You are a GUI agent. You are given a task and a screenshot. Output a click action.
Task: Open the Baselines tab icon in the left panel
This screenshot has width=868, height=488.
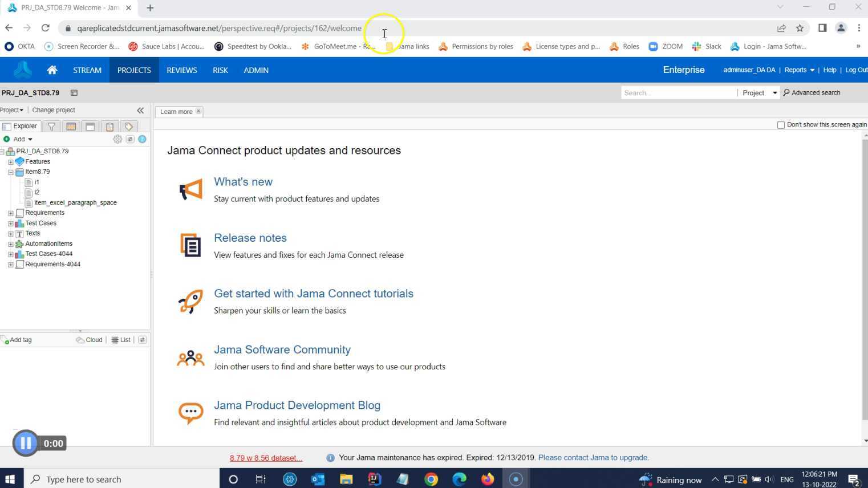pyautogui.click(x=90, y=127)
